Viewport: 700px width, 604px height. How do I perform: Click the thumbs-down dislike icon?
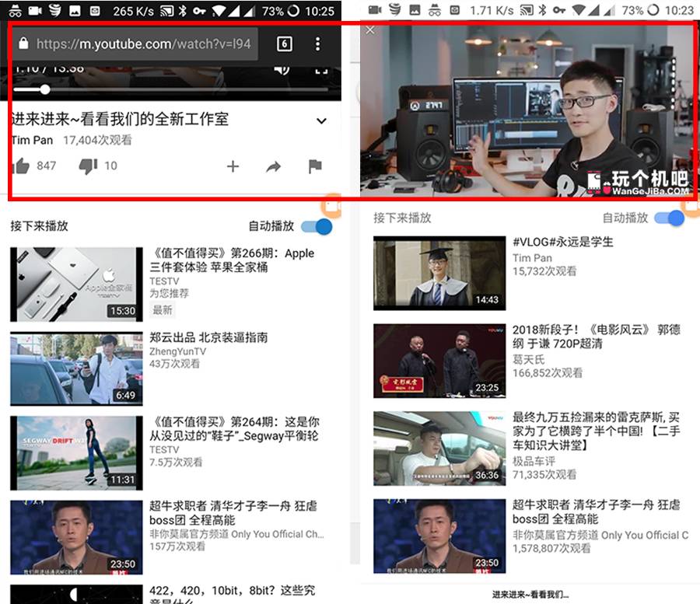pyautogui.click(x=88, y=166)
